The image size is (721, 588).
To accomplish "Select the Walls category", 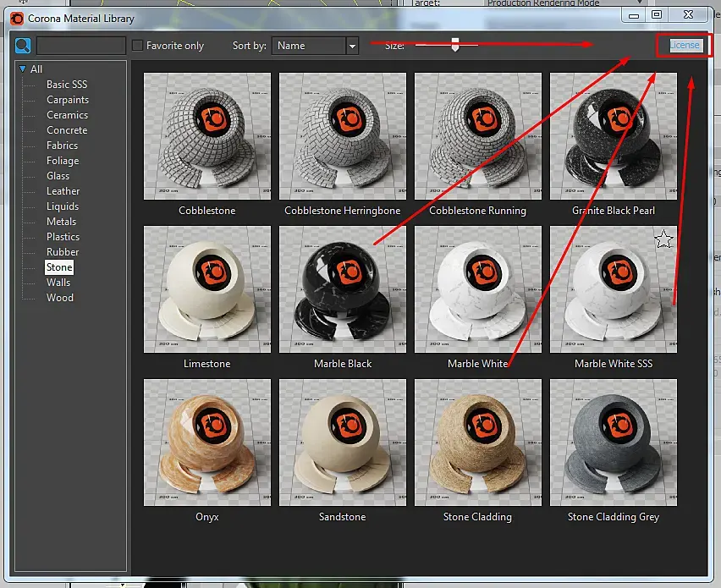I will tap(58, 283).
